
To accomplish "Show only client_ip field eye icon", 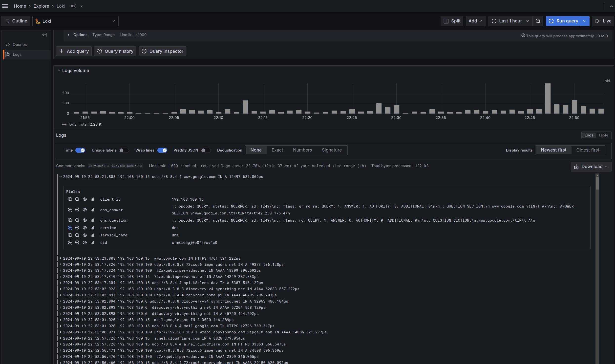I will point(85,199).
